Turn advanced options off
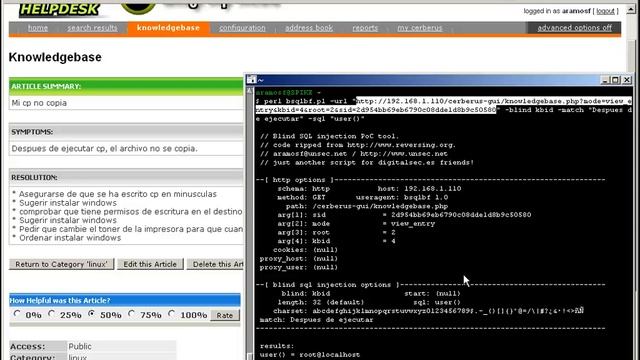The image size is (640, 360). tap(574, 28)
